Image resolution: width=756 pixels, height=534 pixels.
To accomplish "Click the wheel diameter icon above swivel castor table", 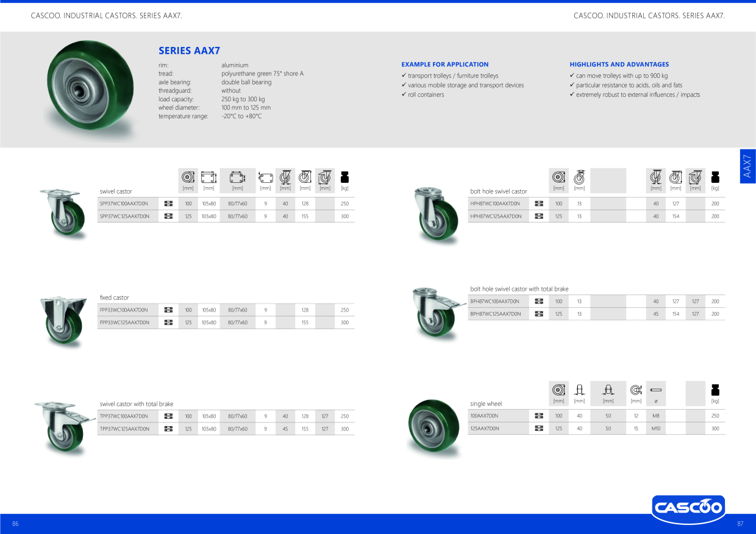I will pyautogui.click(x=188, y=177).
